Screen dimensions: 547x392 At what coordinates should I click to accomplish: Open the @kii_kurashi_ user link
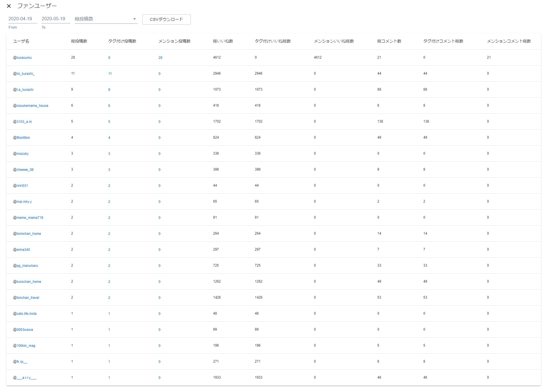tap(24, 74)
